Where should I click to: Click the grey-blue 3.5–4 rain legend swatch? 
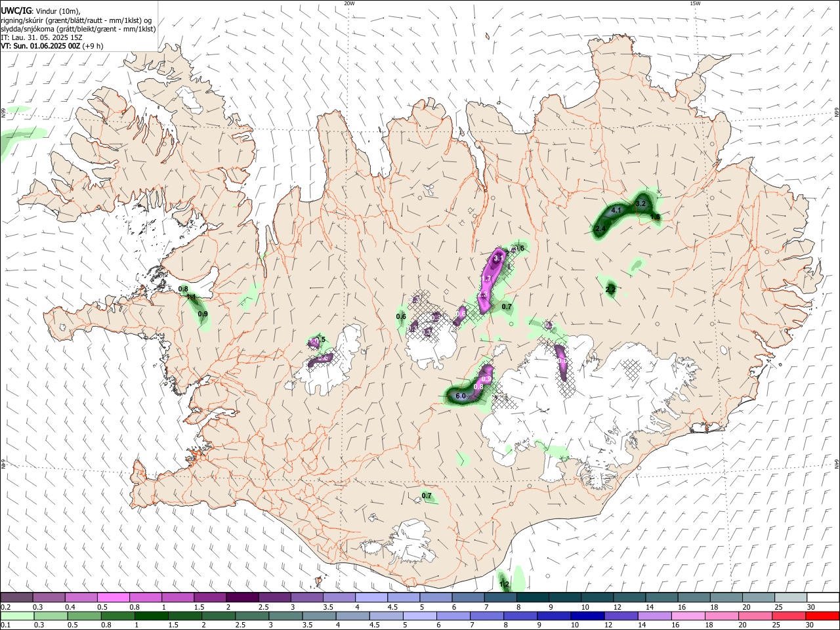click(319, 616)
